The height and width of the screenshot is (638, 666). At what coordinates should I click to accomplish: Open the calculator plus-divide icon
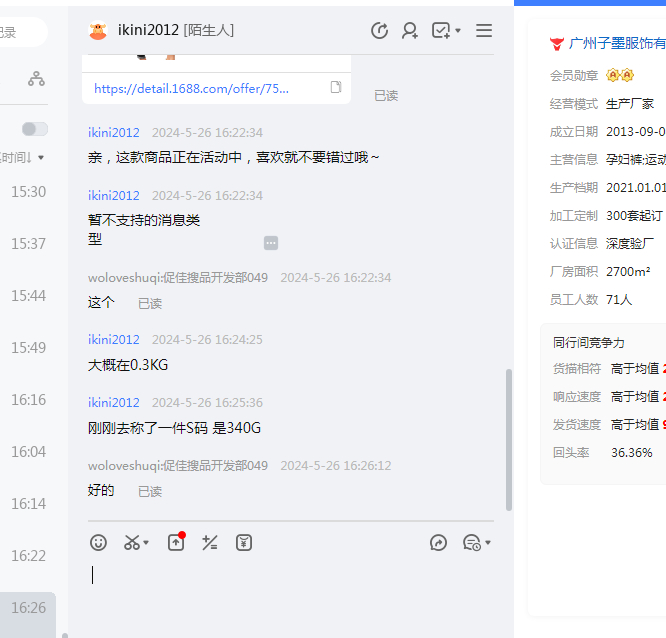coord(209,542)
